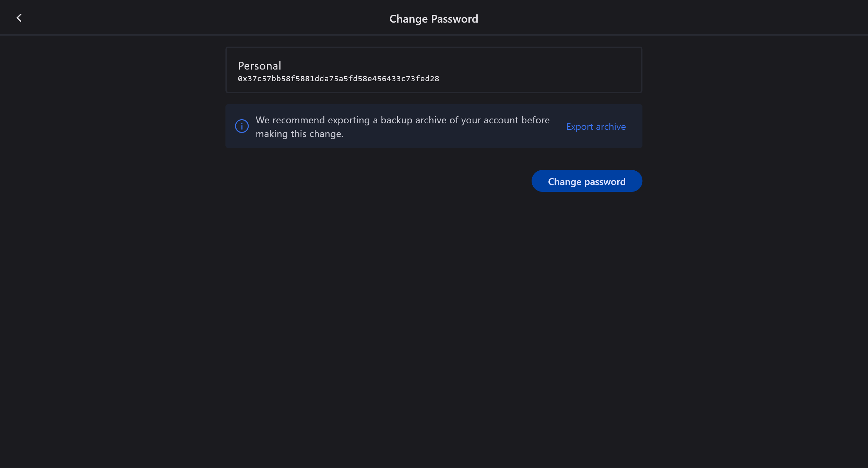Click the word "Password" in the header title
This screenshot has width=868, height=468.
[454, 19]
